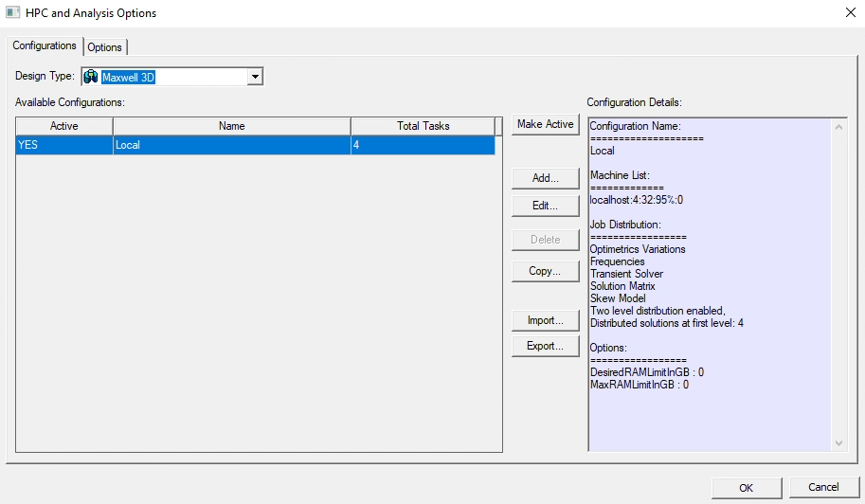Click the Frequencies line in details
Screen dimensions: 865x504
point(618,261)
